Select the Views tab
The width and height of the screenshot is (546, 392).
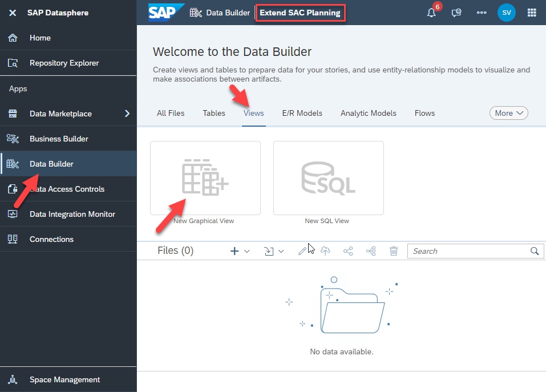click(x=253, y=113)
